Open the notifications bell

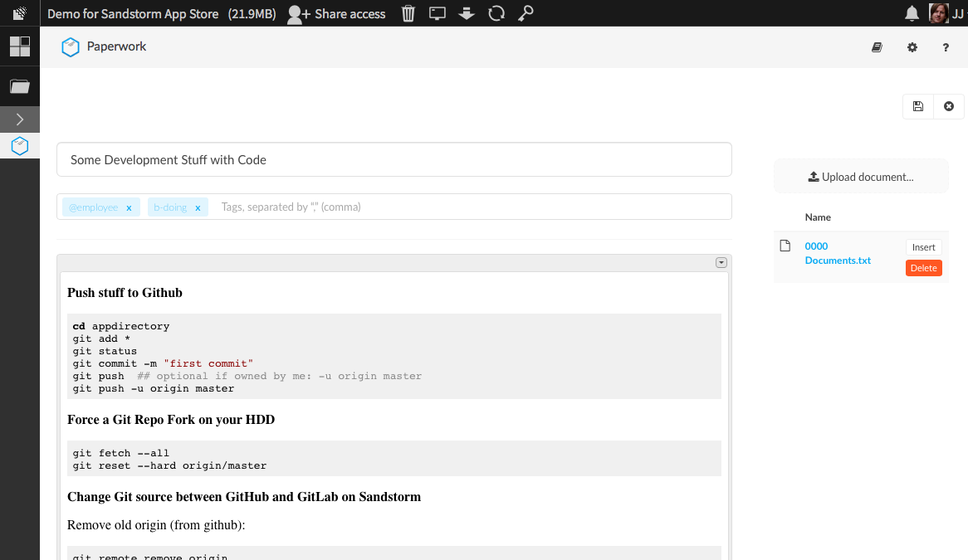(912, 13)
